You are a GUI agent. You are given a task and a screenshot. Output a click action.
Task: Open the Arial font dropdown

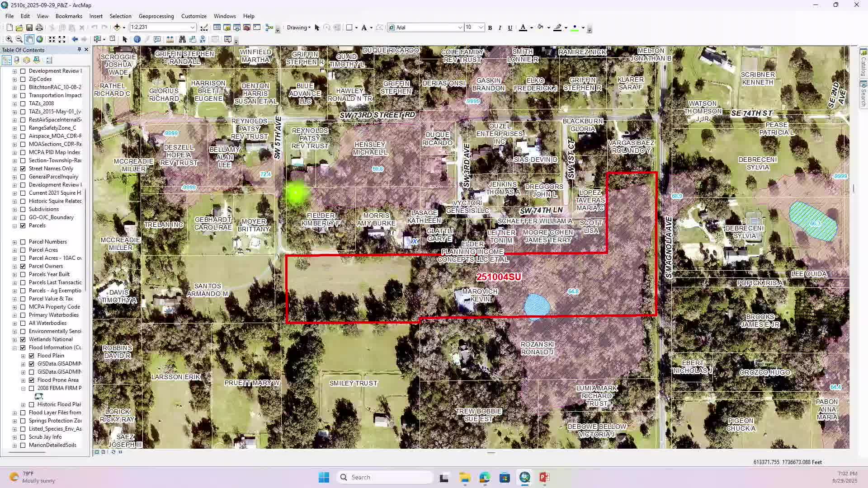[x=460, y=27]
